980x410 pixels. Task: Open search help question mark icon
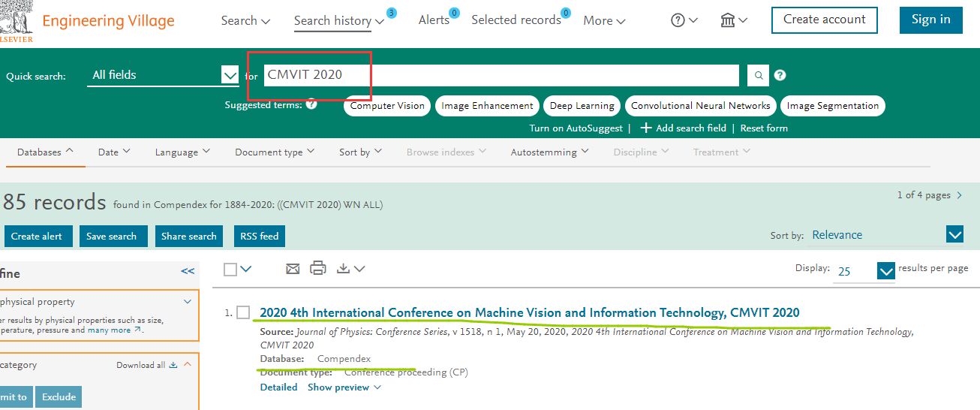click(x=780, y=75)
